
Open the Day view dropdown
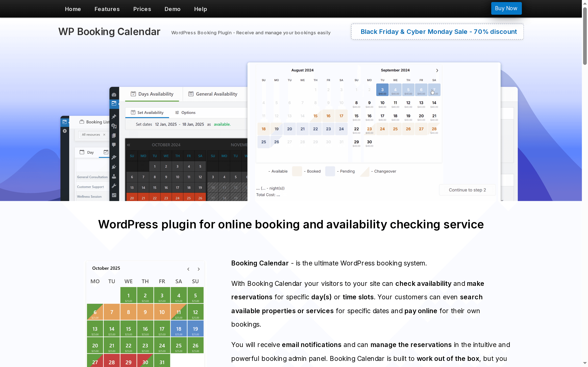87,153
